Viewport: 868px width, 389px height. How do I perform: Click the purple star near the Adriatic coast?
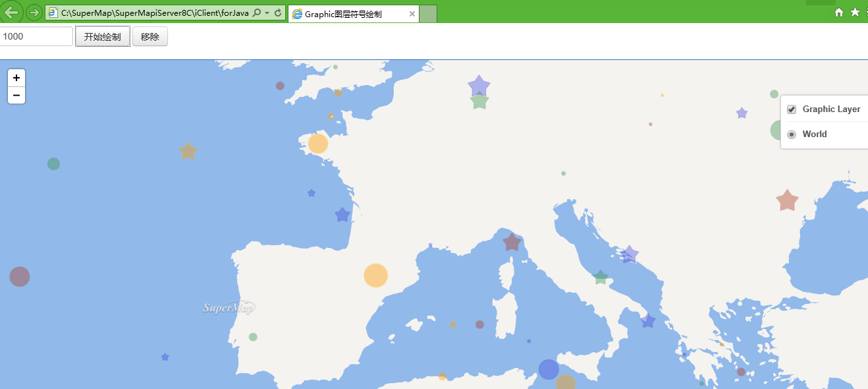point(630,254)
